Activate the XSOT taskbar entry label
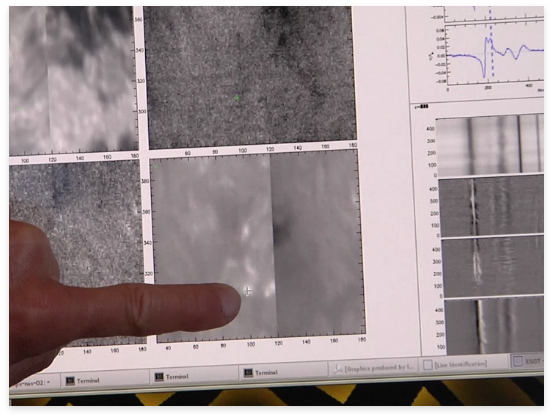The image size is (553, 418). click(534, 361)
